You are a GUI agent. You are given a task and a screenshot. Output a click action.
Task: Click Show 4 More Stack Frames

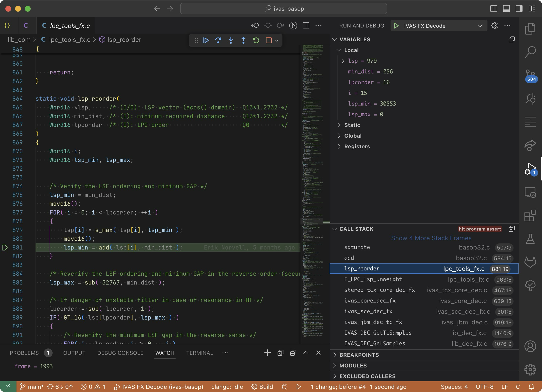click(x=431, y=238)
